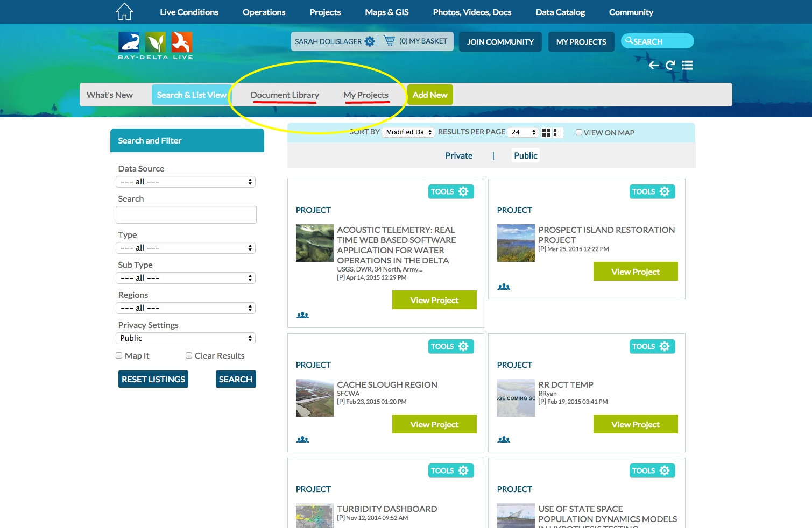The height and width of the screenshot is (528, 812).
Task: Tick the Clear Results checkbox
Action: (x=189, y=355)
